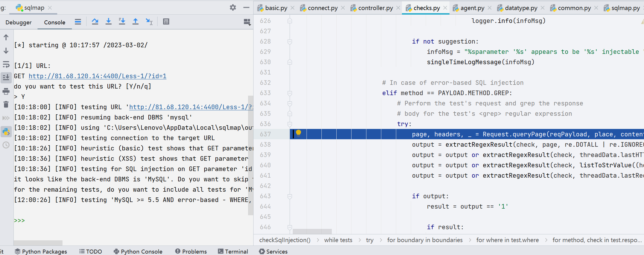Collapse the comment fold at line 634
Viewport: 644px width, 255px height.
coord(290,103)
